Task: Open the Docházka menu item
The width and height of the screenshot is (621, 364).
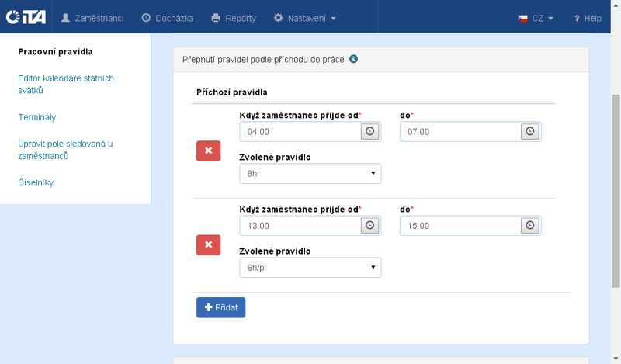Action: (168, 17)
